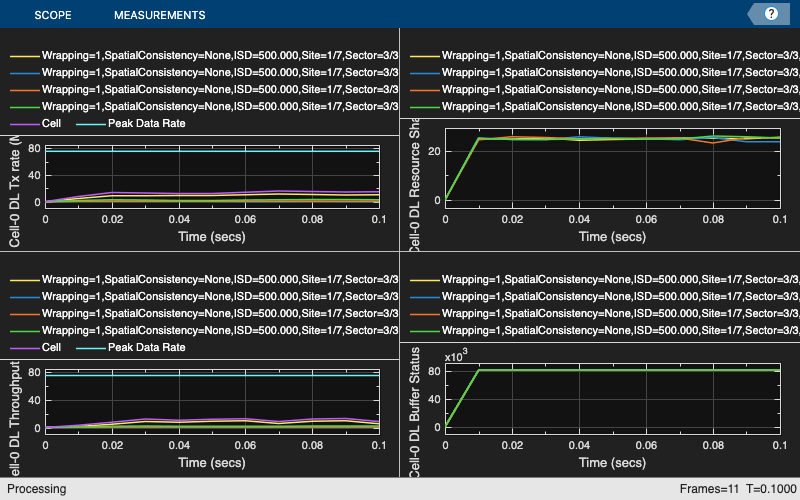Toggle blue legend entry in DL Buffer Status plot
Image resolution: width=800 pixels, height=500 pixels.
tap(605, 296)
